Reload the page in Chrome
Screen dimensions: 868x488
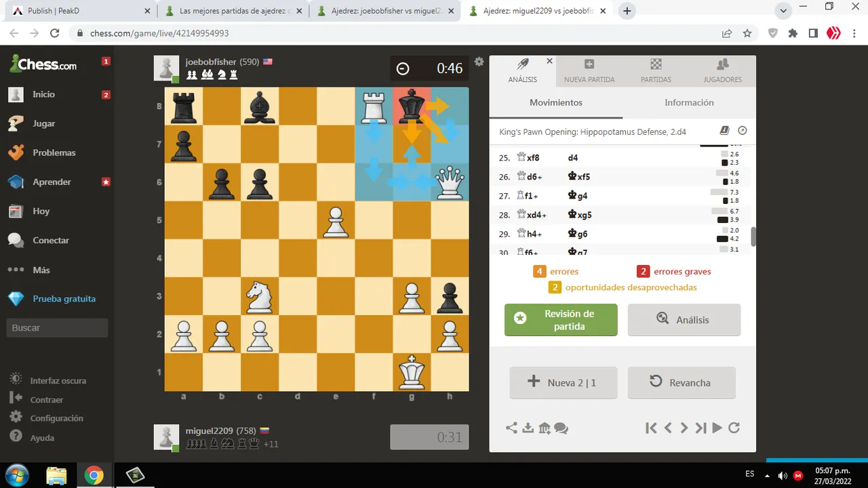[x=55, y=33]
